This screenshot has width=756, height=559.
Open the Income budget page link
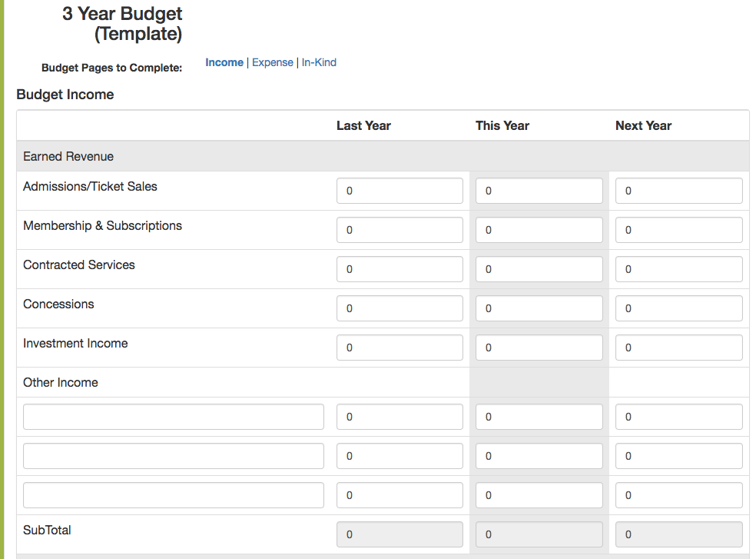click(224, 62)
